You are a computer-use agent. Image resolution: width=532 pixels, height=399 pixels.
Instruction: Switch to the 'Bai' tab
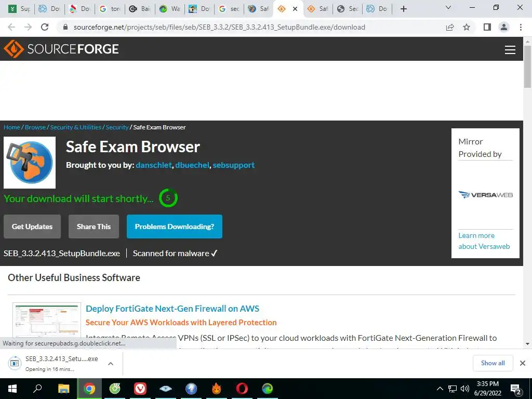(140, 9)
